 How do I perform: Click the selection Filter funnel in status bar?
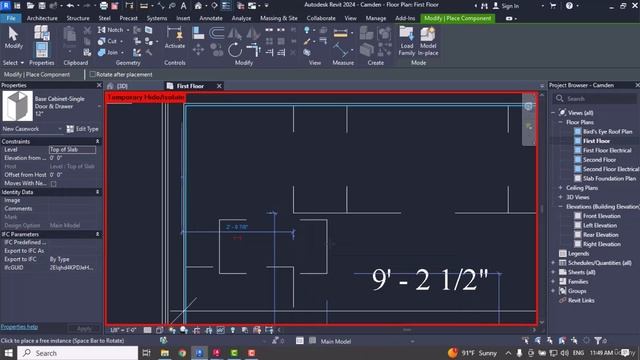pos(598,340)
